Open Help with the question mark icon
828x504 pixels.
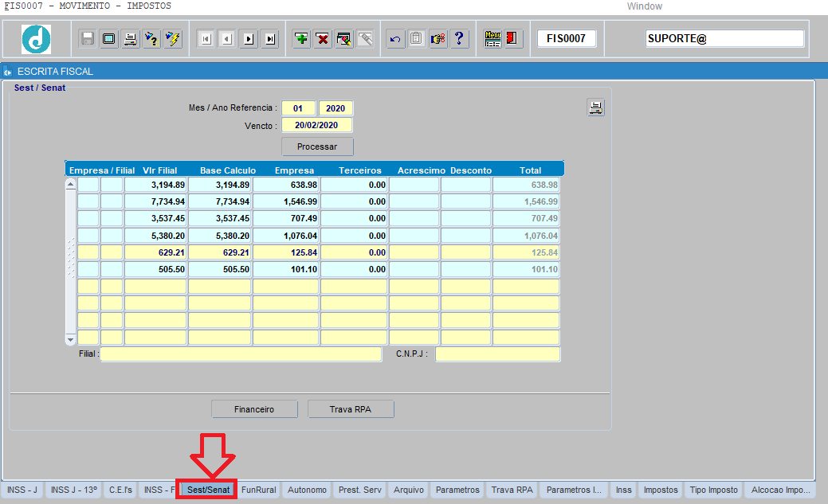click(459, 39)
